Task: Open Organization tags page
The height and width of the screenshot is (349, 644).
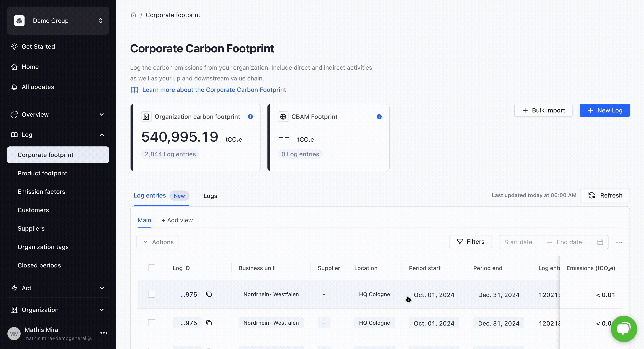Action: [x=43, y=247]
